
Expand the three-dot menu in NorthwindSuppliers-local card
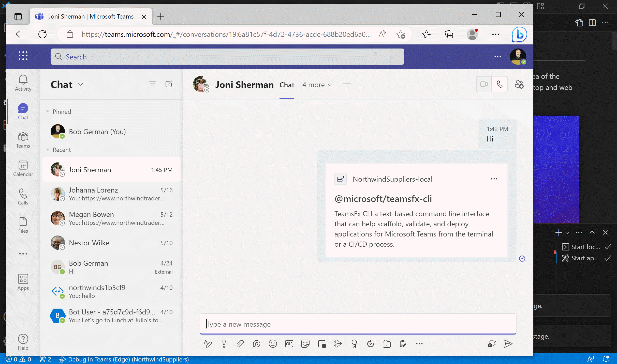click(x=494, y=179)
